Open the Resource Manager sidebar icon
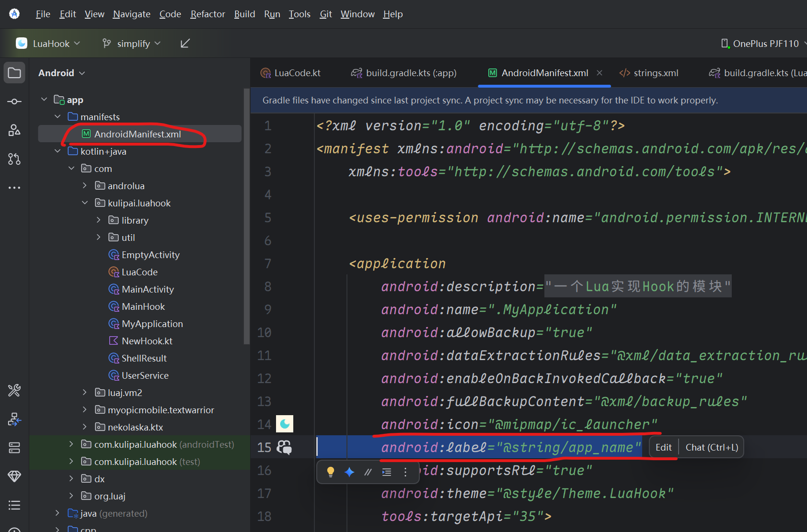807x532 pixels. (14, 130)
